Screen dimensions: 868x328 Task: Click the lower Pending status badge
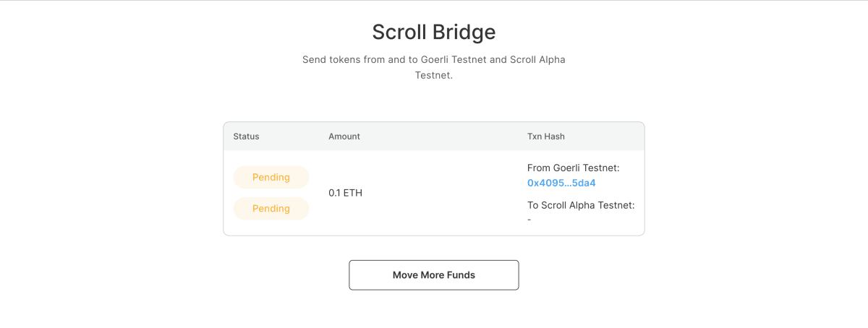click(x=271, y=209)
